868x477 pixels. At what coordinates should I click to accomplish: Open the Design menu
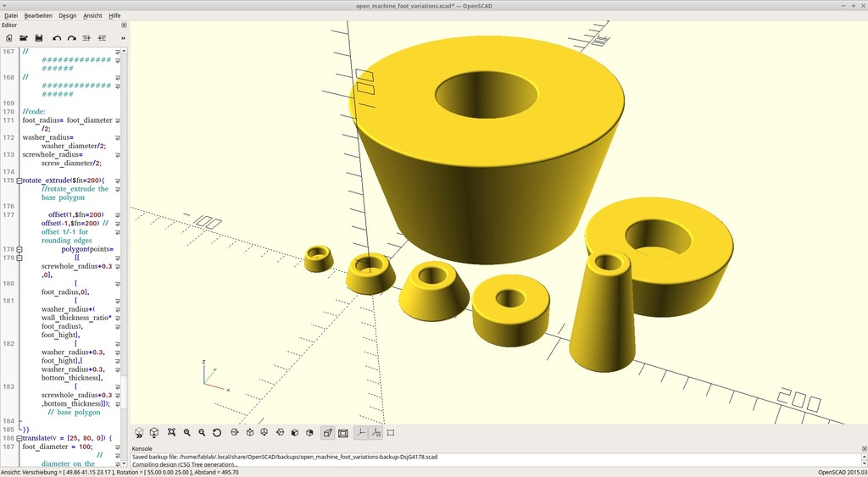[67, 15]
